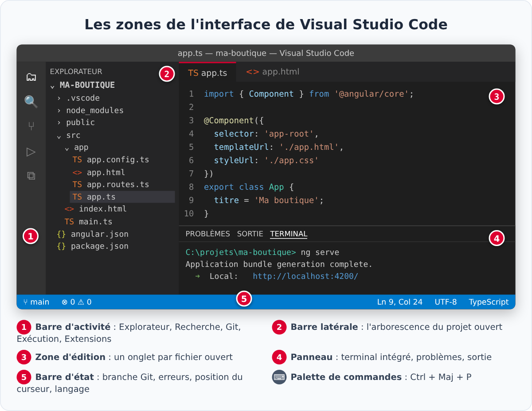532x411 pixels.
Task: Click the keyboard icon for command palette legend
Action: click(279, 377)
